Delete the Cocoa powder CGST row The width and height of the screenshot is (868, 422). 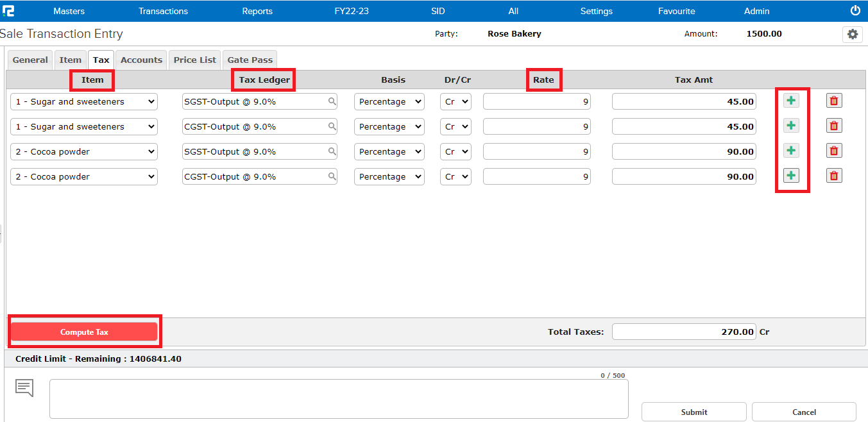833,176
